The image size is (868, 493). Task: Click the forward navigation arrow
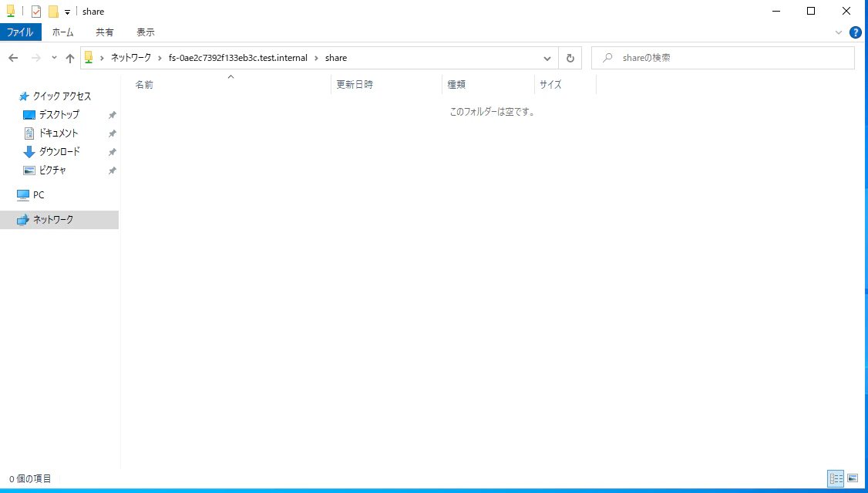click(36, 58)
